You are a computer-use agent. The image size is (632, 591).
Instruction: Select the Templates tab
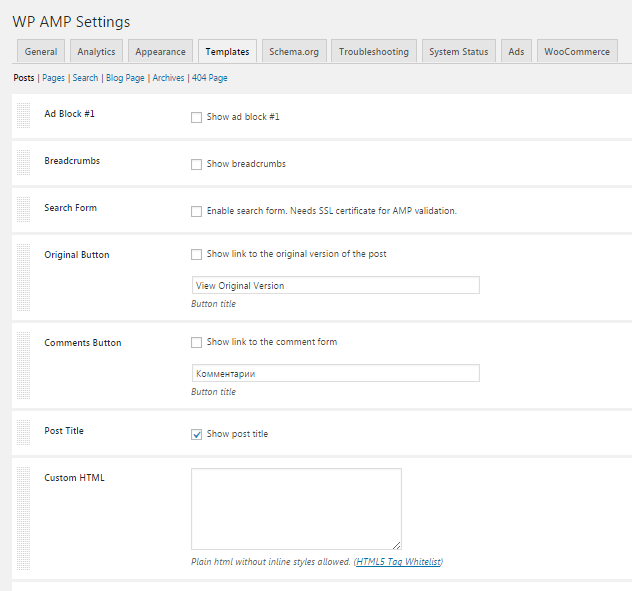[227, 51]
